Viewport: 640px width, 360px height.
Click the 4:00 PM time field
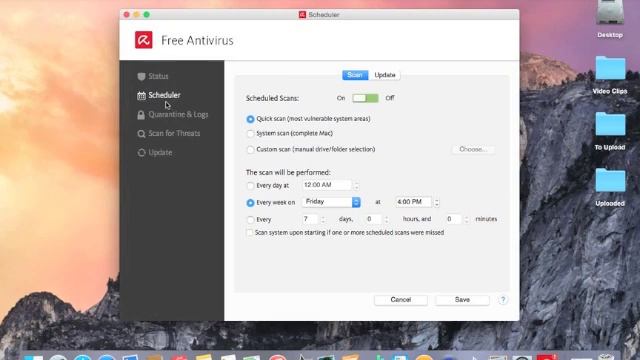[413, 202]
